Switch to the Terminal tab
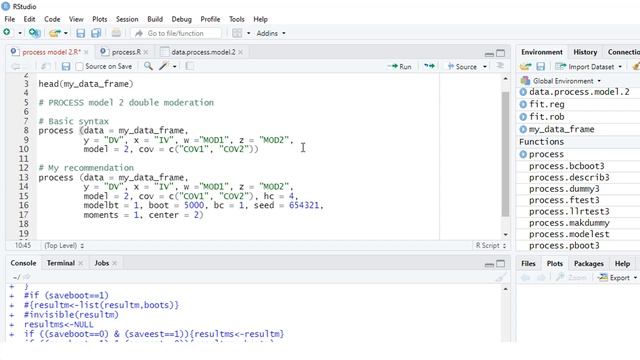This screenshot has width=640, height=360. (x=60, y=263)
